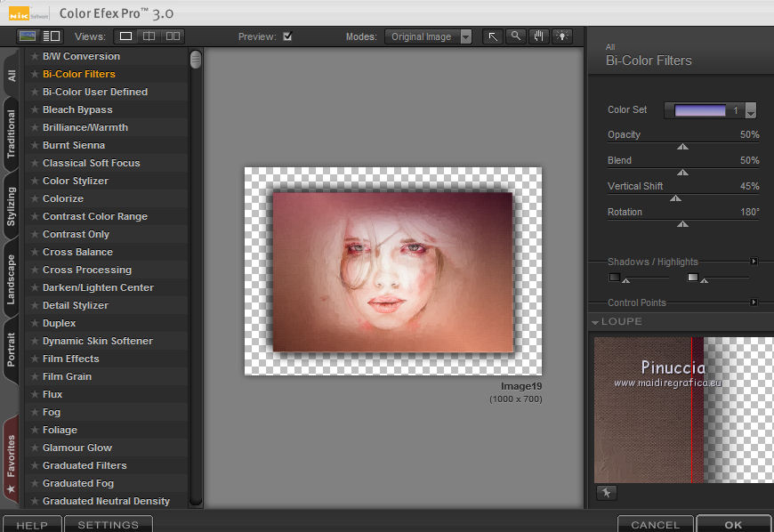
Task: Toggle the Preview checkbox
Action: (287, 36)
